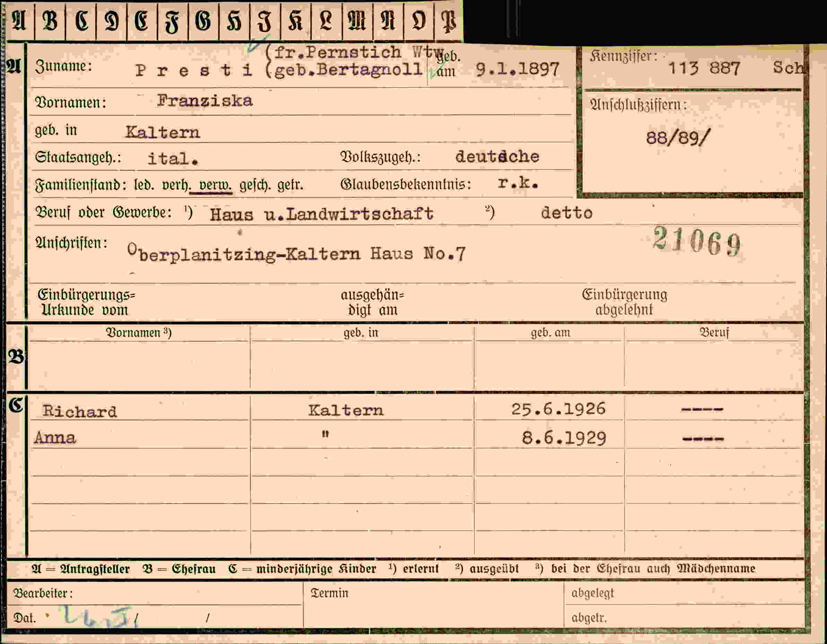
Task: Click the dashes in Richard's Beruf cell
Action: click(703, 409)
